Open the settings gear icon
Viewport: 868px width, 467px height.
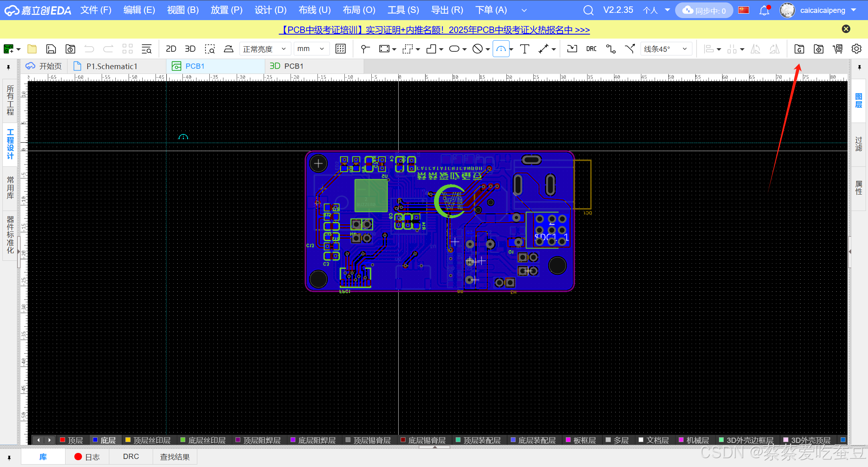pos(856,49)
